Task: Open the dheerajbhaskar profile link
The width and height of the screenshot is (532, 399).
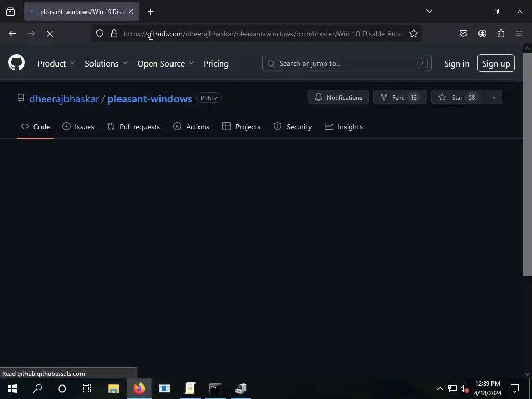Action: pyautogui.click(x=64, y=99)
